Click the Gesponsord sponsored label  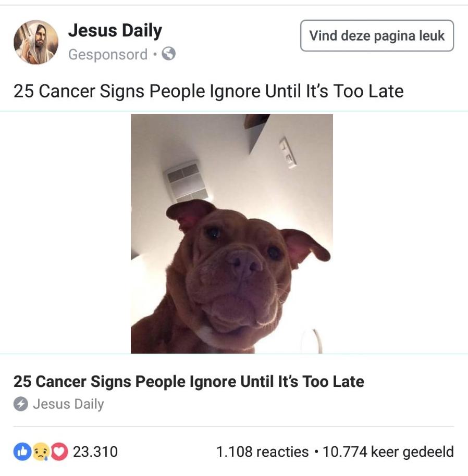pos(108,55)
